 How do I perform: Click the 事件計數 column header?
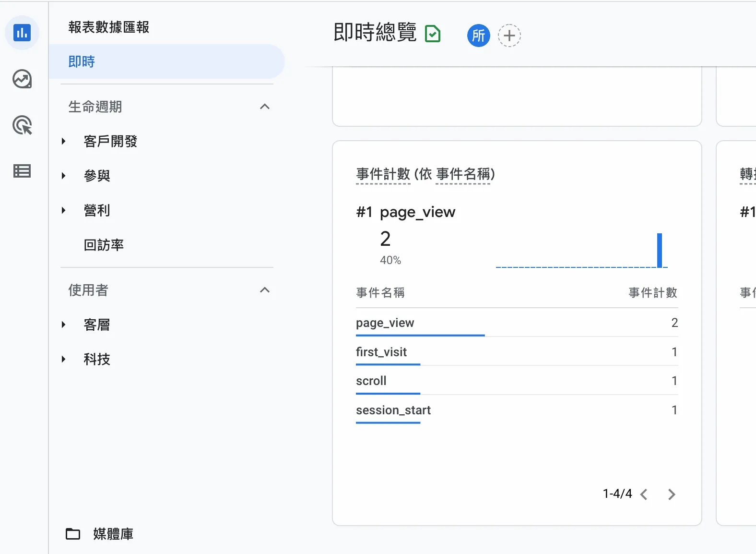click(x=653, y=292)
